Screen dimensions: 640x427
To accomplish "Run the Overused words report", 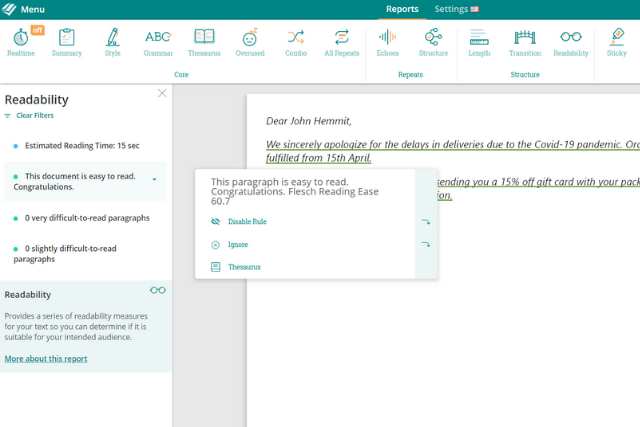I will click(250, 42).
